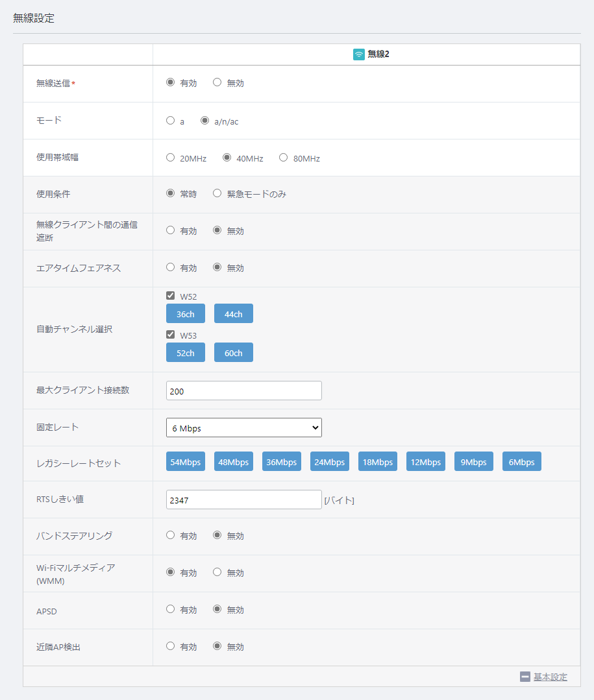
Task: Disable 無線クライアント間の通信遮断
Action: 217,230
